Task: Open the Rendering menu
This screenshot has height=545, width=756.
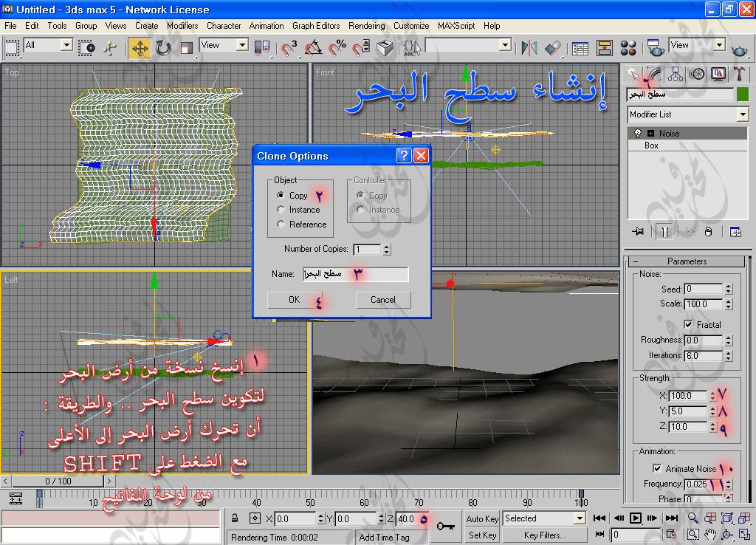Action: 366,26
